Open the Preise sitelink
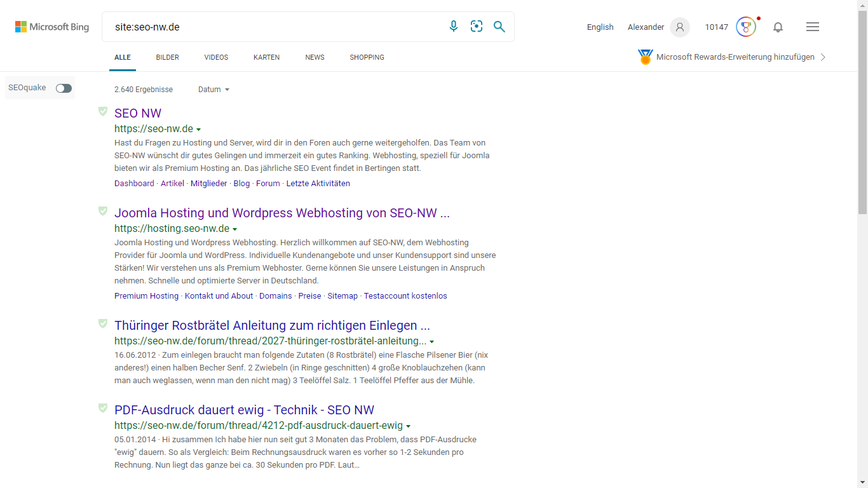The width and height of the screenshot is (868, 488). pos(310,296)
